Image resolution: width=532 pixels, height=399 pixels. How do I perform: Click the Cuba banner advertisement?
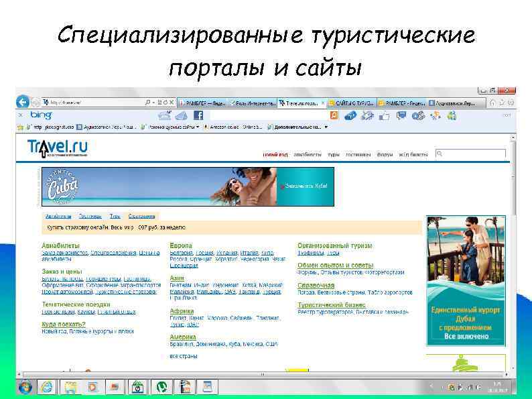click(188, 186)
